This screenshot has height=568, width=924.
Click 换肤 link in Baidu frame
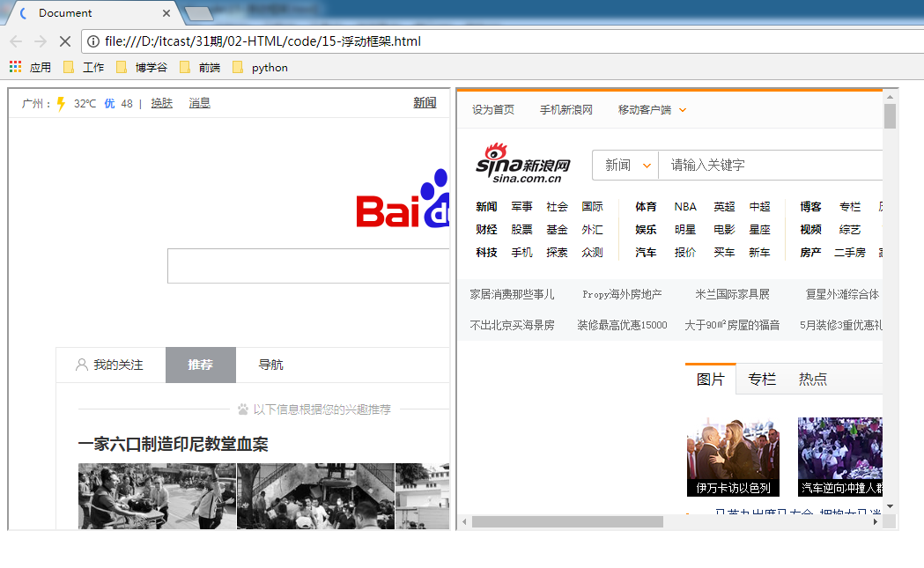[161, 103]
